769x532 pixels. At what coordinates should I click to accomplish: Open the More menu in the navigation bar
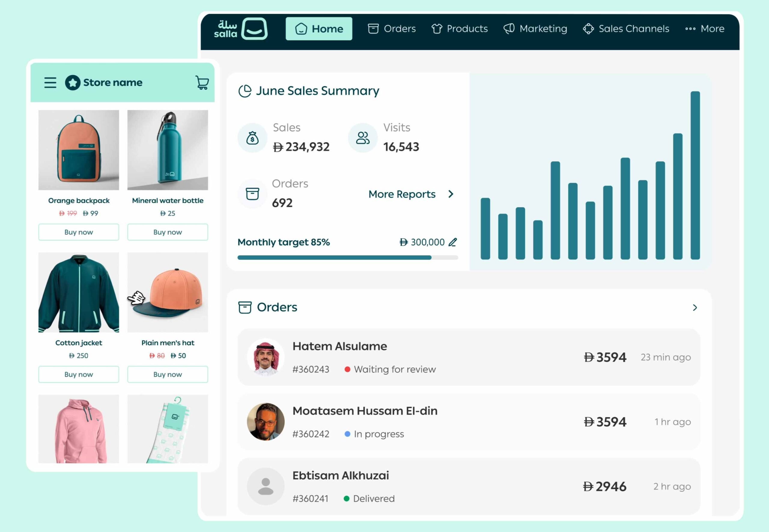(x=705, y=29)
